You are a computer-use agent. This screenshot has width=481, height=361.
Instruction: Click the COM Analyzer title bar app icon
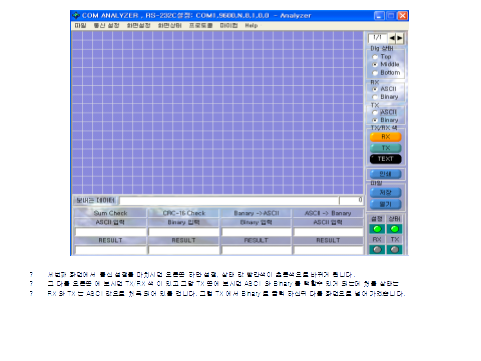point(76,15)
